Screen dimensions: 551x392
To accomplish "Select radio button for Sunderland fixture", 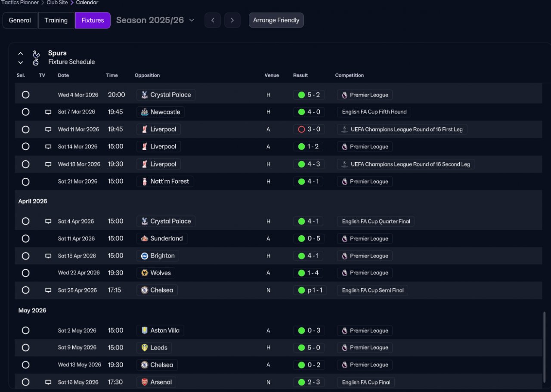I will (x=25, y=238).
